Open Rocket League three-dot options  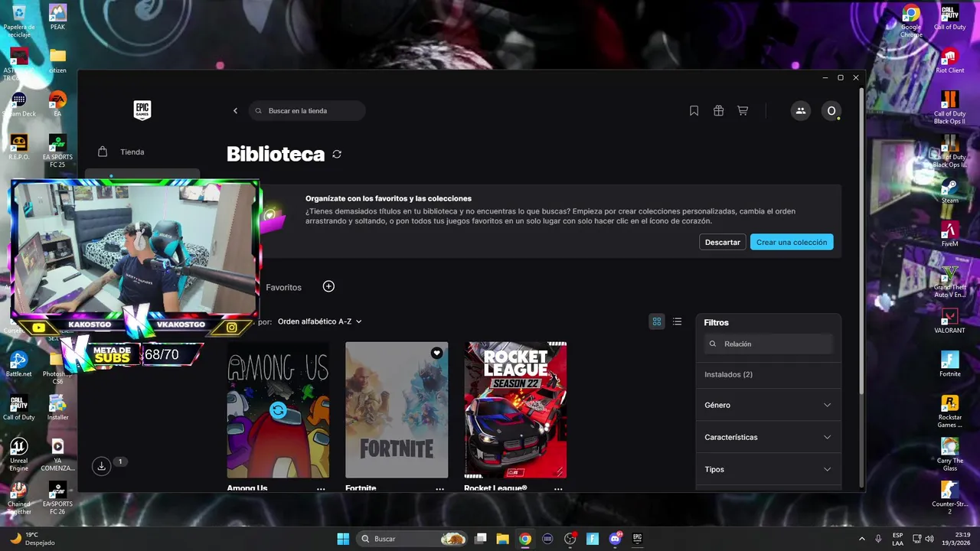(x=558, y=488)
